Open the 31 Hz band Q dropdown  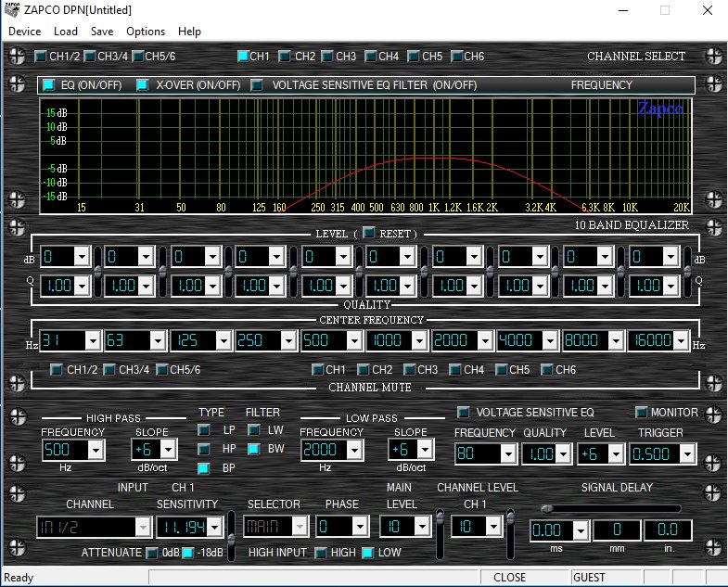[x=83, y=285]
